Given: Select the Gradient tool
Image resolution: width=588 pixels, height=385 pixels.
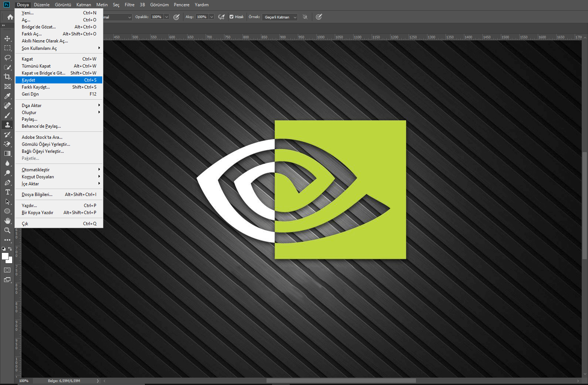Looking at the screenshot, I should (x=7, y=154).
